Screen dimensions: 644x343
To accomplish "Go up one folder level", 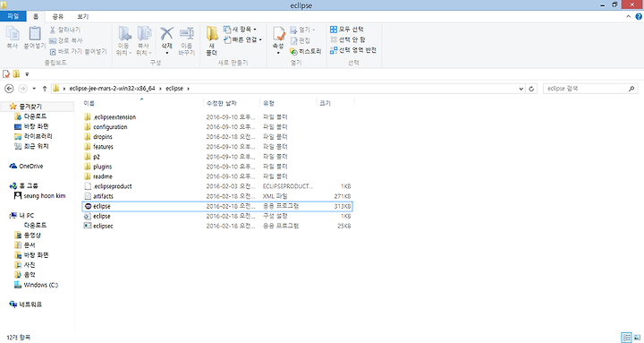I will (45, 89).
